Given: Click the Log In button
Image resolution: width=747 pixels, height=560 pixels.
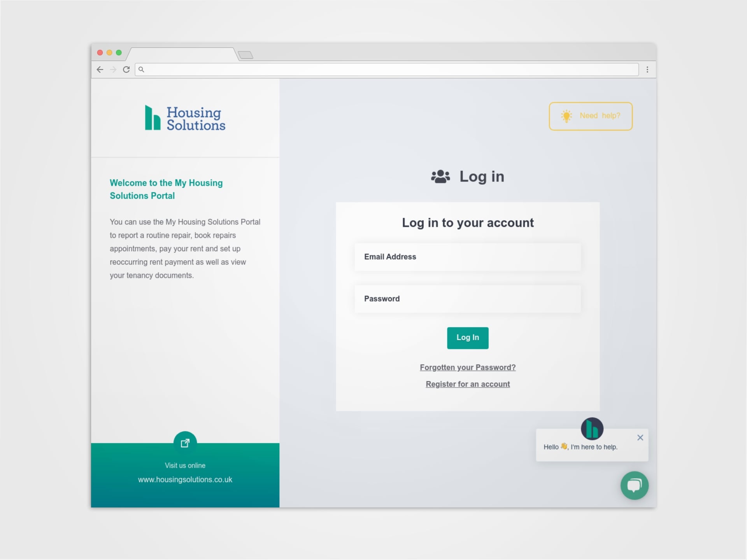Looking at the screenshot, I should click(x=468, y=337).
